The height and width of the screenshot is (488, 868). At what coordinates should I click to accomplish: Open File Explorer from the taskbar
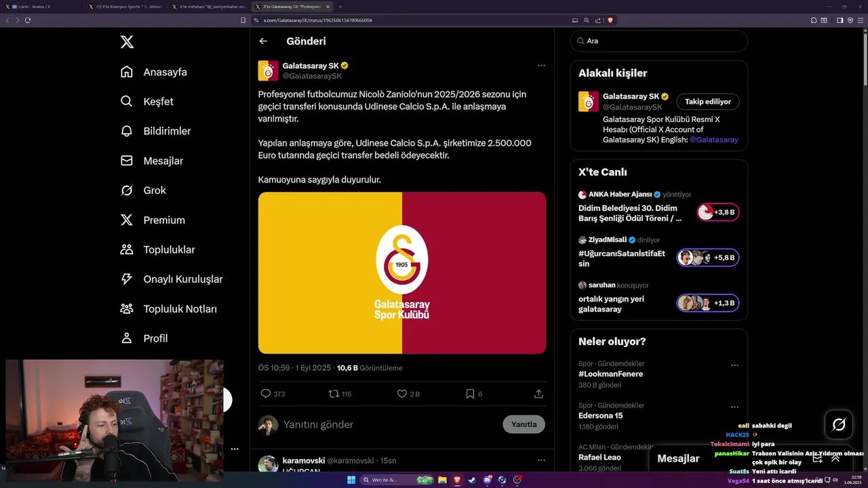coord(442,480)
